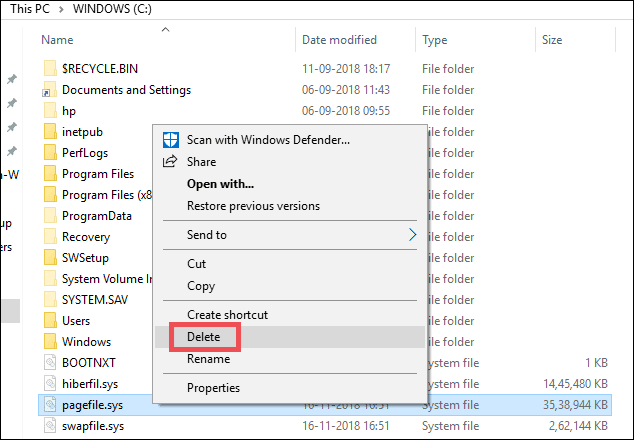Click the 14,45,480 KB size value
The height and width of the screenshot is (440, 634).
pyautogui.click(x=575, y=384)
